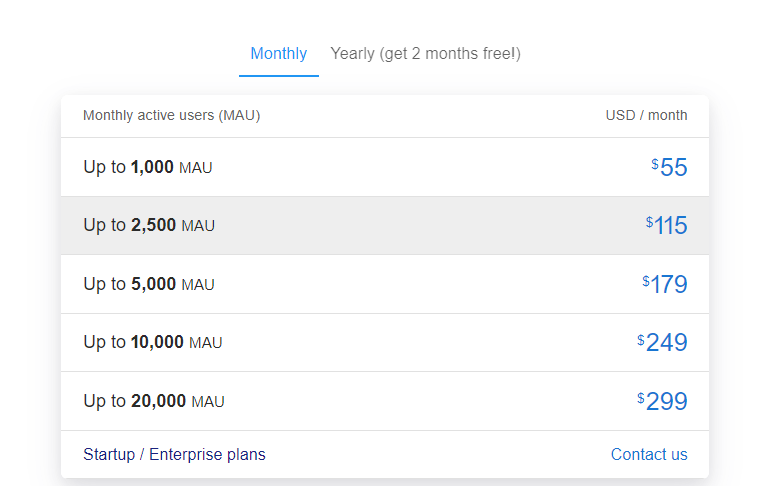Click the bold 20,000 figure

tap(158, 401)
